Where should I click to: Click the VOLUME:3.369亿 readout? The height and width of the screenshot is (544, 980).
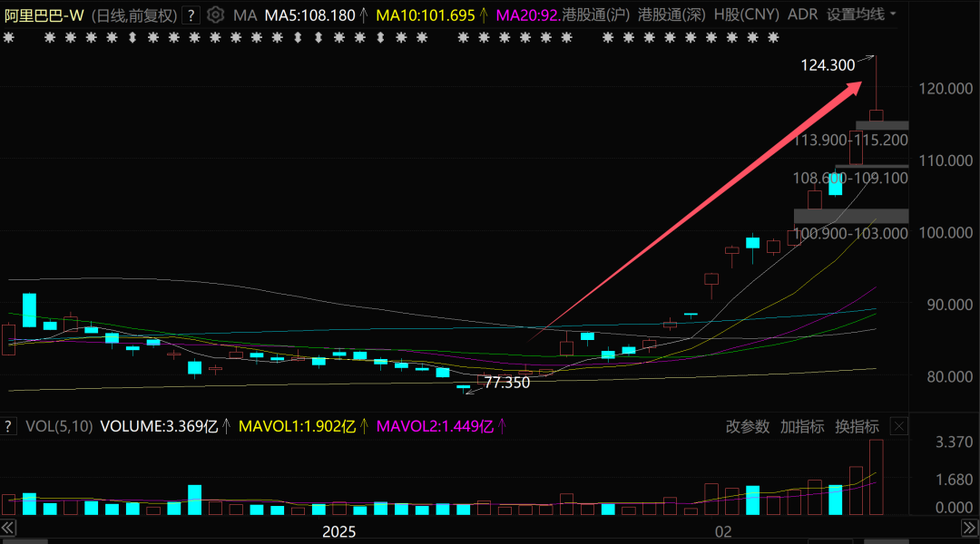(x=160, y=426)
